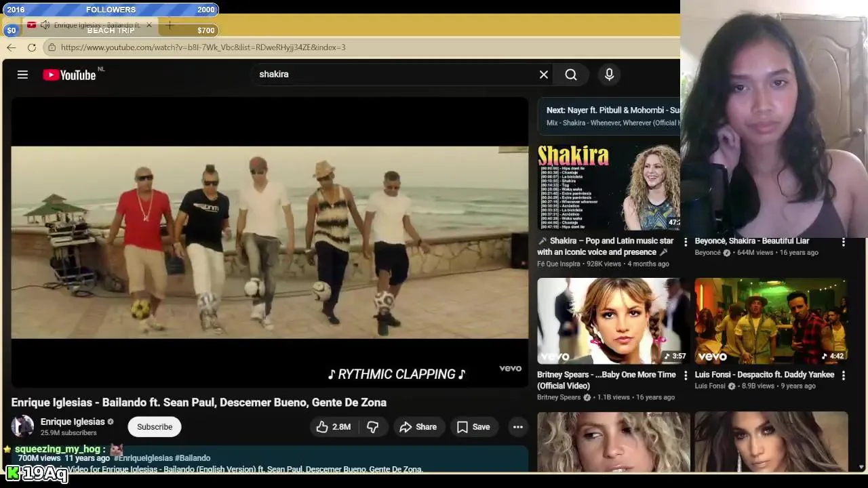Go back with browser back arrow

12,47
